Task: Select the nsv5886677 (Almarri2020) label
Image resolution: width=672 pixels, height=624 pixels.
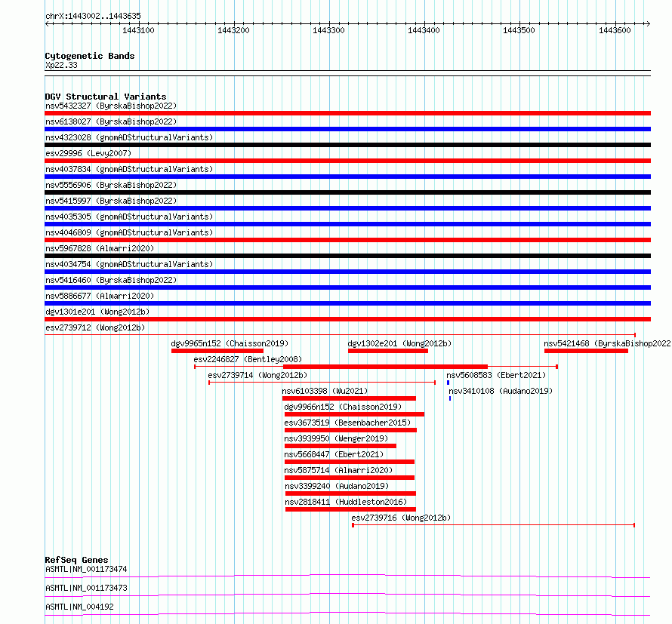Action: click(100, 296)
